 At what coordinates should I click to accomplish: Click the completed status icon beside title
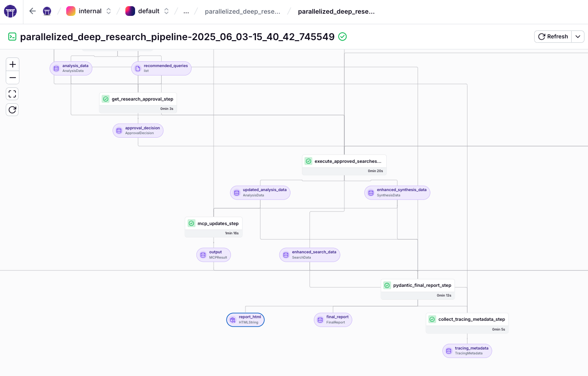[342, 37]
